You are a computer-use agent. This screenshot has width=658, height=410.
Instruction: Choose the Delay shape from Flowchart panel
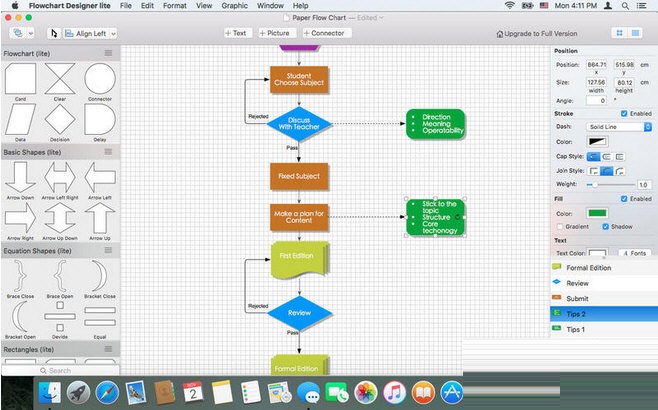pos(99,120)
